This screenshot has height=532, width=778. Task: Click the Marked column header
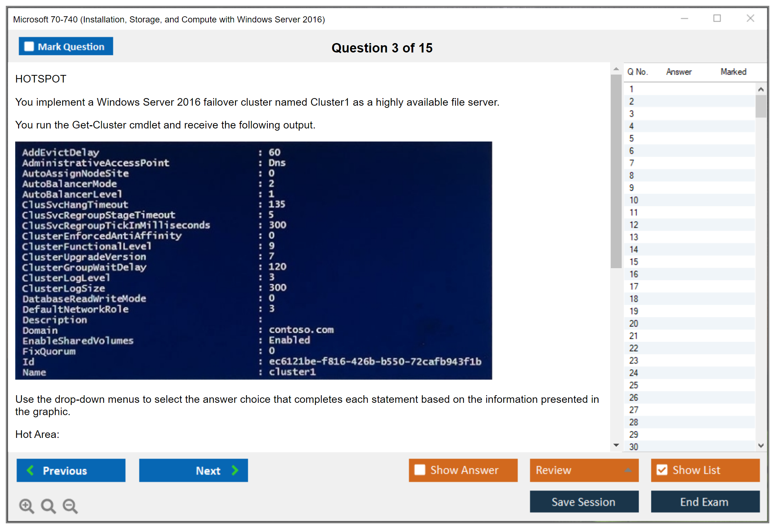733,72
